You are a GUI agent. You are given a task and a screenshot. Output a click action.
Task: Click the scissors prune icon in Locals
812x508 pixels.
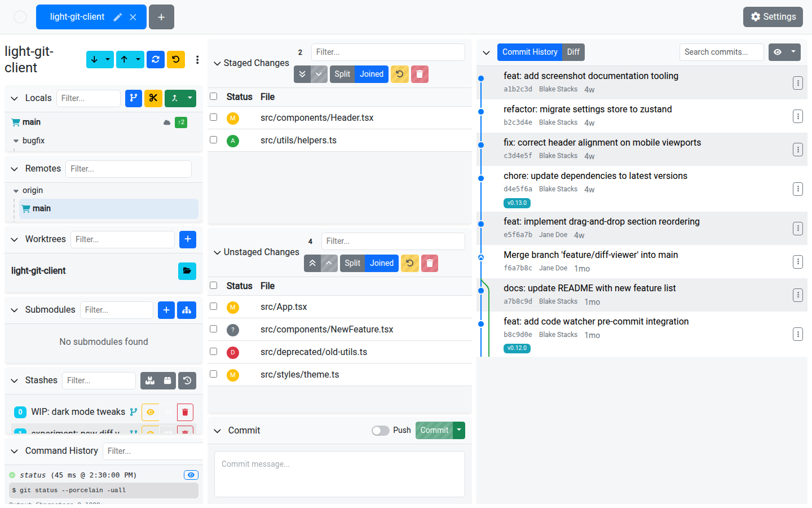[x=153, y=98]
